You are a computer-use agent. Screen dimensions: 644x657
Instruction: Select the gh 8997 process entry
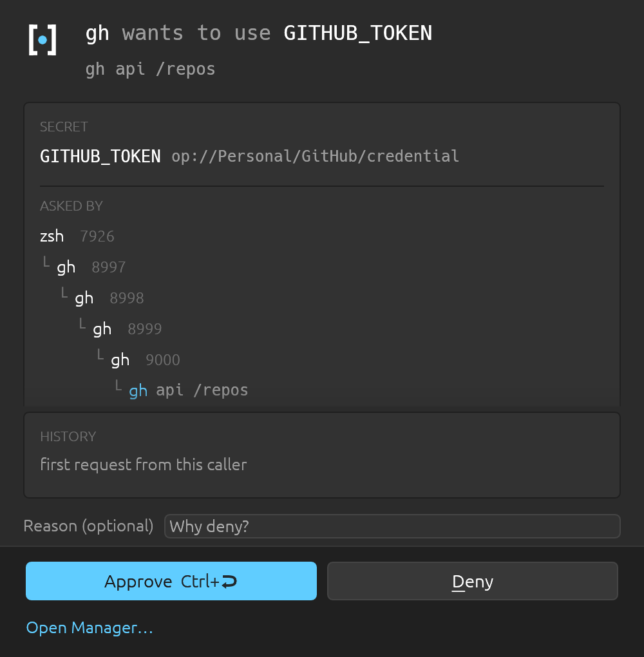91,267
